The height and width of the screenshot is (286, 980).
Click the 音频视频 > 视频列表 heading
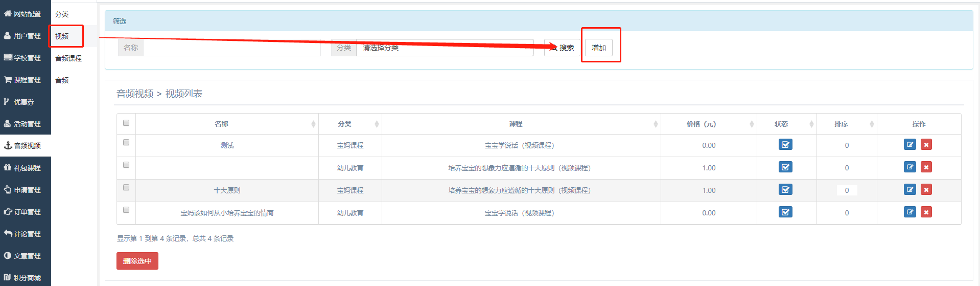pos(159,94)
